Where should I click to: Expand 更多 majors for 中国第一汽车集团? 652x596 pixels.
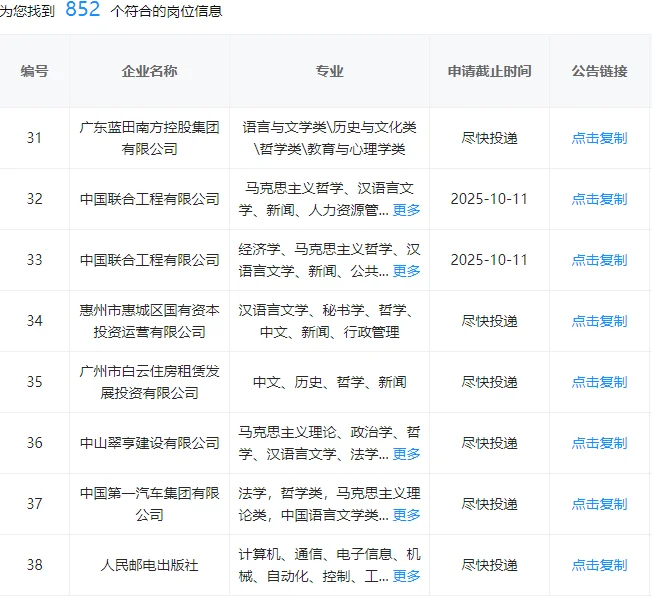[x=406, y=515]
